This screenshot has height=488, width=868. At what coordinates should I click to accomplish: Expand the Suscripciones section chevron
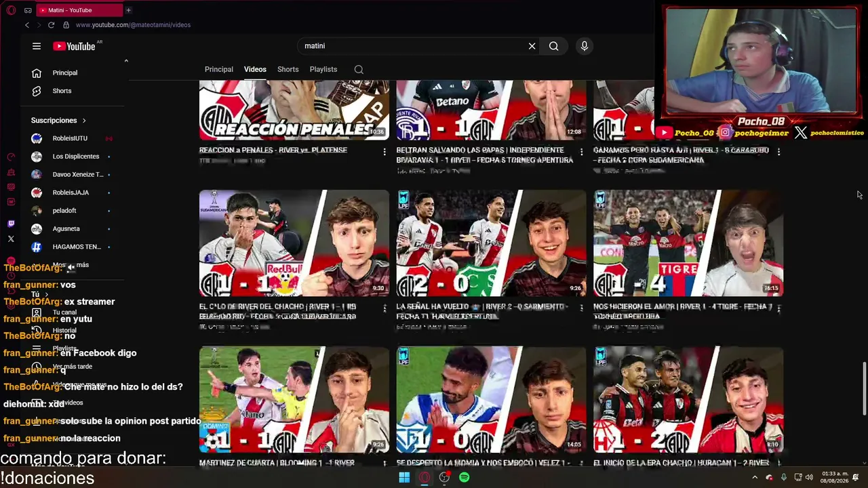(84, 121)
